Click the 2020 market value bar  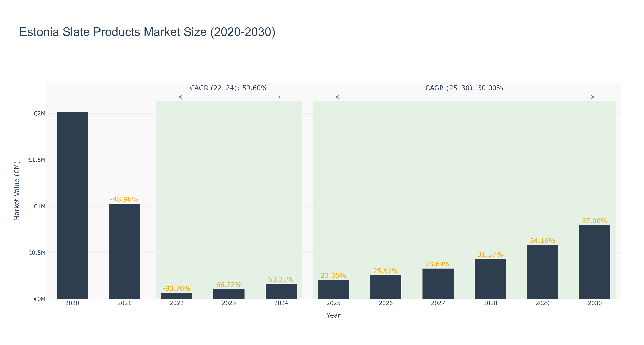72,205
